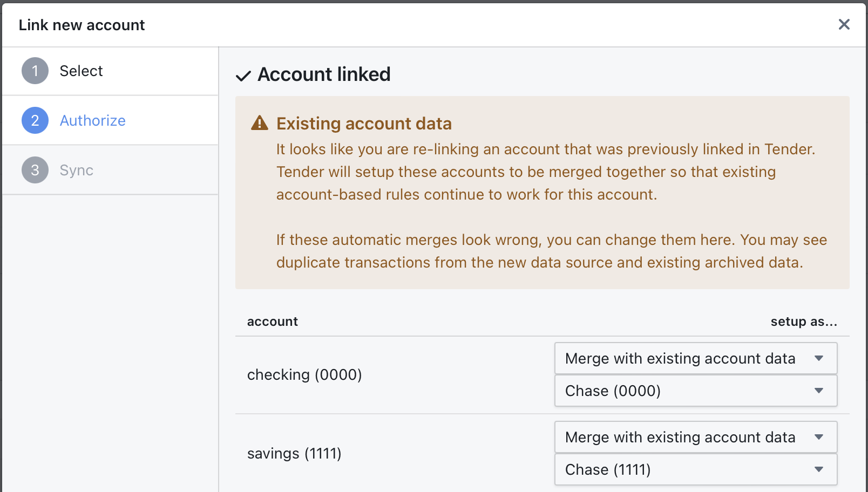
Task: Click the savings merge dropdown caret
Action: coord(819,437)
